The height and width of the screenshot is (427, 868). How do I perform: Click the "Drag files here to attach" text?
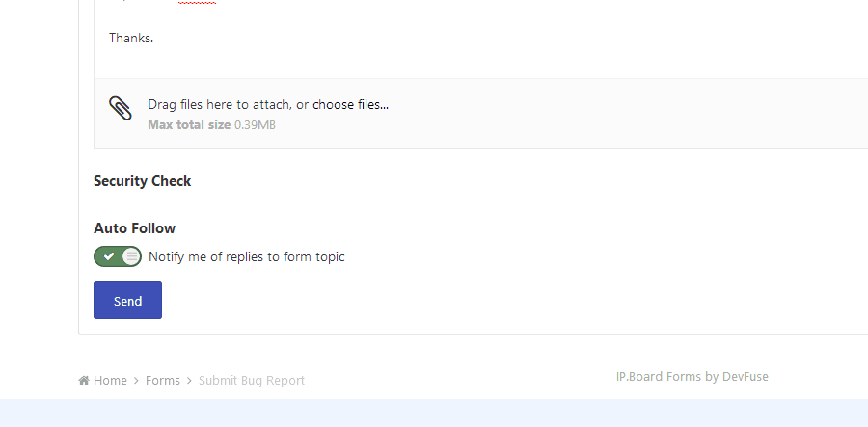pos(219,104)
